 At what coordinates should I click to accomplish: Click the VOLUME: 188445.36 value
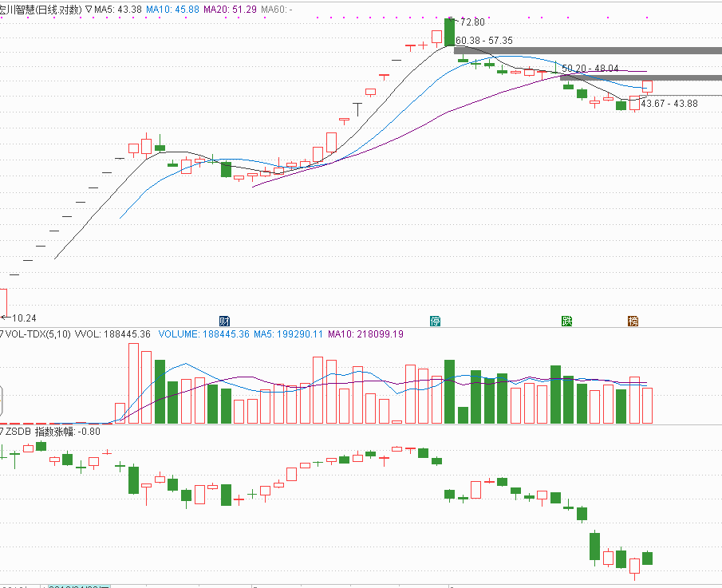[x=204, y=334]
